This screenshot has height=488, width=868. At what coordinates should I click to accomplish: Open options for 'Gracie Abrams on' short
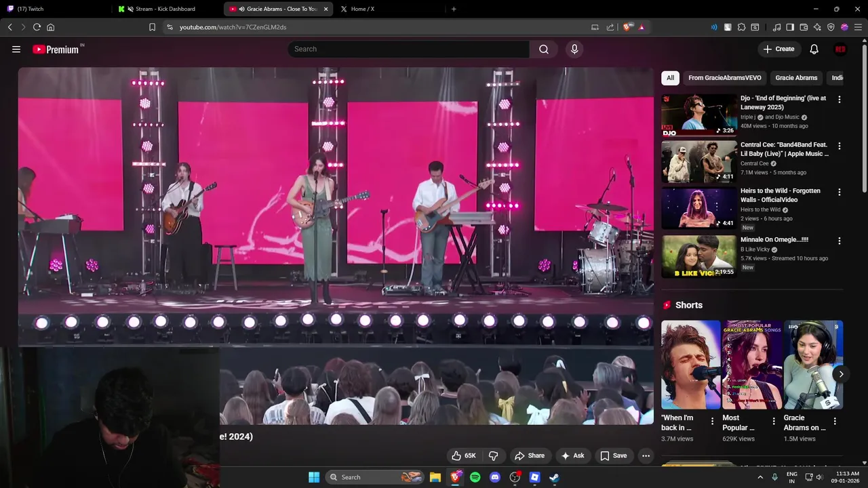pos(835,422)
